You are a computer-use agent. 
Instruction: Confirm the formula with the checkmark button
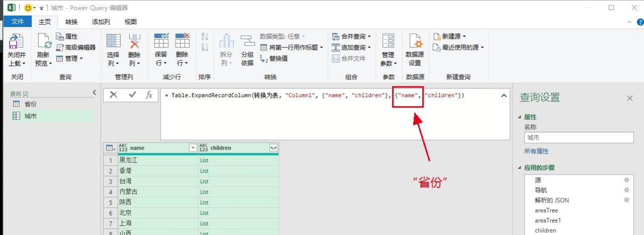[x=132, y=95]
